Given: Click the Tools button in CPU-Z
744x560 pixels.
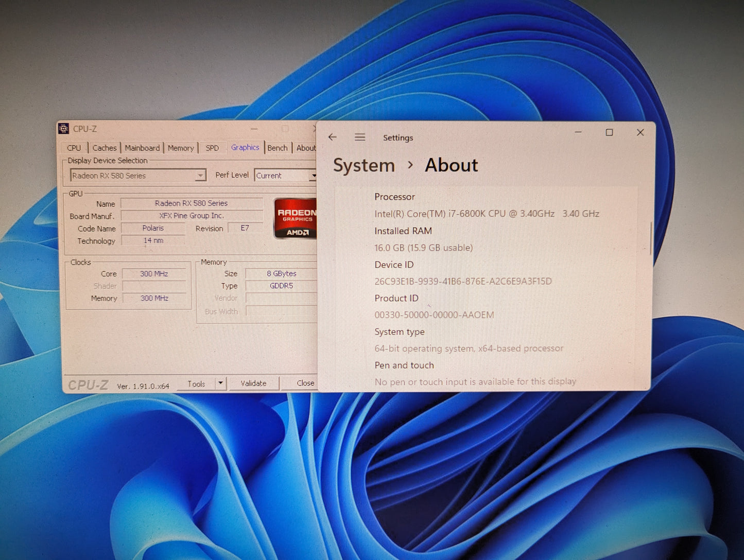Looking at the screenshot, I should 196,384.
